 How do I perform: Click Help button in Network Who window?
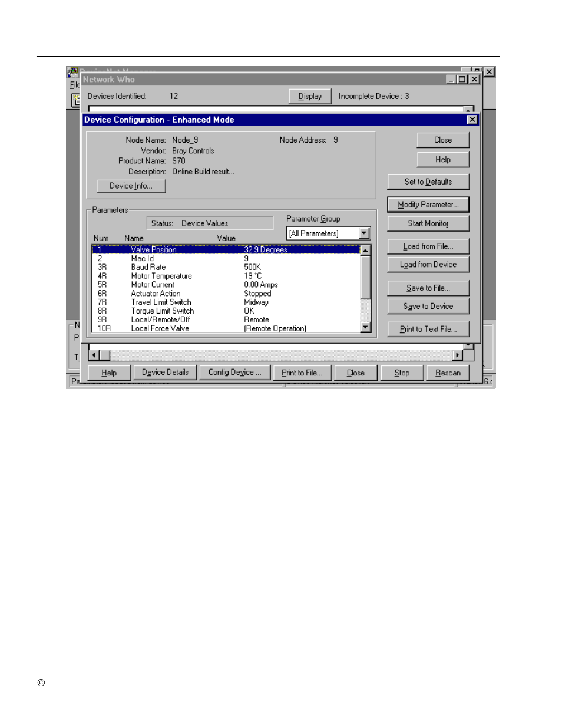pyautogui.click(x=109, y=373)
